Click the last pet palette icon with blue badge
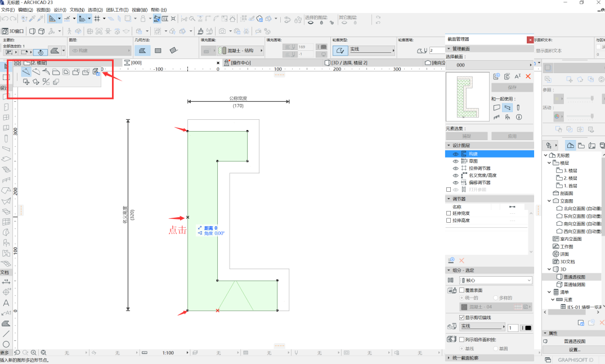This screenshot has height=364, width=605. [96, 71]
